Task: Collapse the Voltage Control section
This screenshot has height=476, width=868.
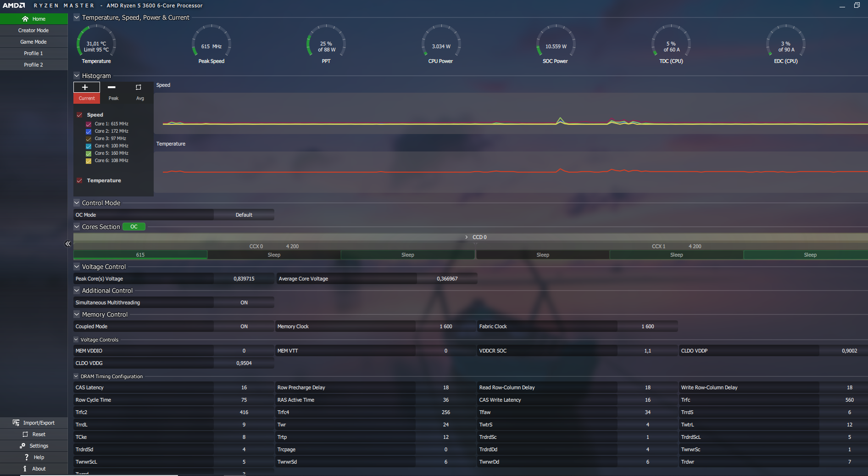Action: [77, 267]
